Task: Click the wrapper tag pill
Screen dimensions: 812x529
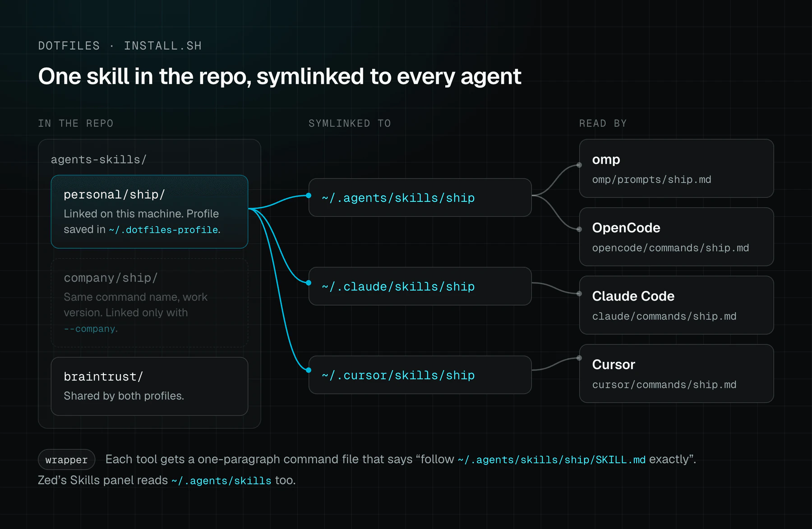Action: point(66,459)
